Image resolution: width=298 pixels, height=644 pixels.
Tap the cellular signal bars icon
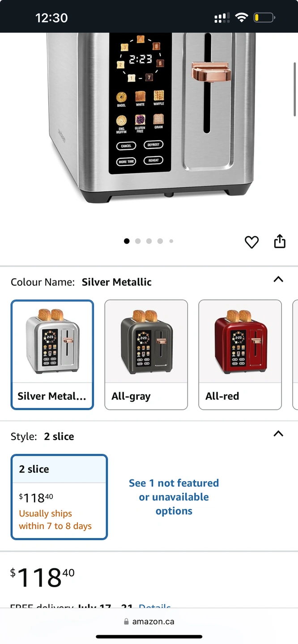tap(222, 18)
